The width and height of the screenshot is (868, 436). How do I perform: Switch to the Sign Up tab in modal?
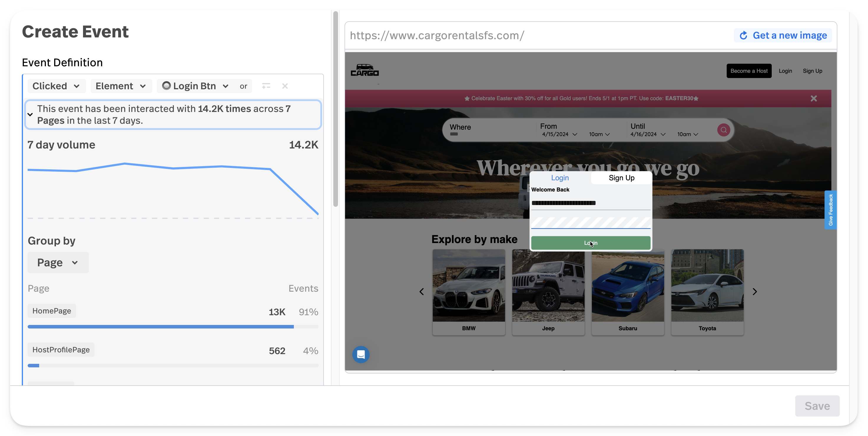[x=621, y=178]
